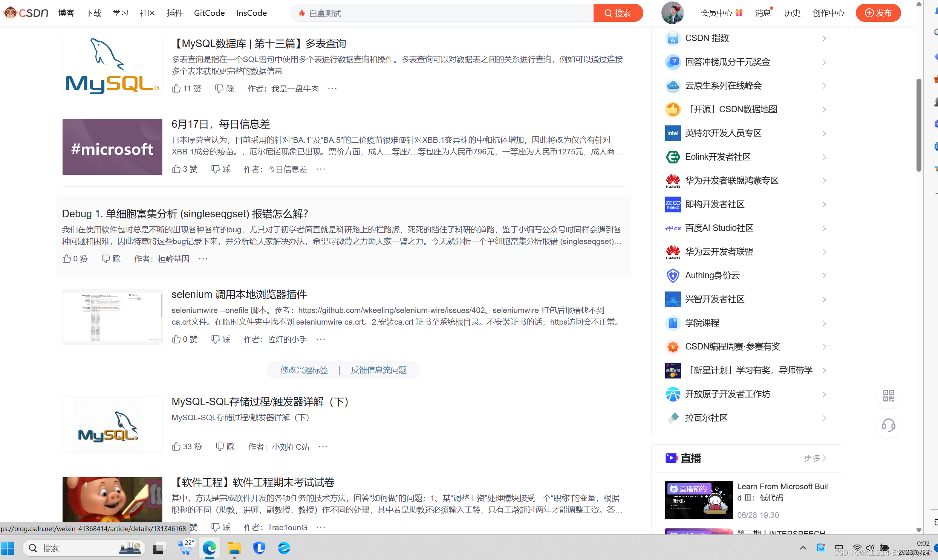Click 更多 next to 直播 section
This screenshot has height=560, width=938.
click(x=814, y=458)
